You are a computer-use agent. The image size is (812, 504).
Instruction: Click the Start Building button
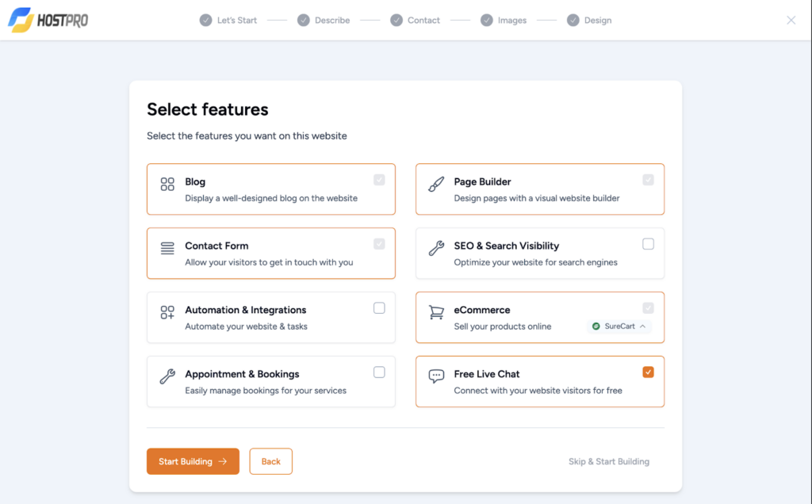pyautogui.click(x=193, y=461)
